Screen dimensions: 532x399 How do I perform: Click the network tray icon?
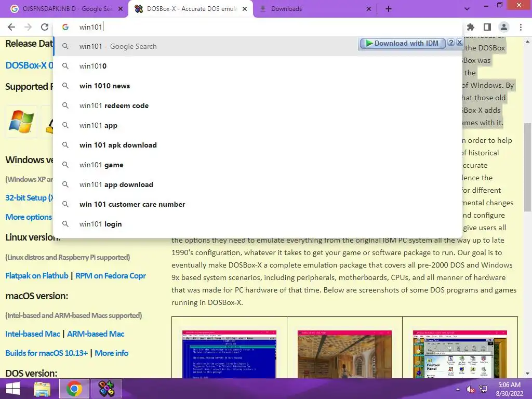tap(483, 389)
